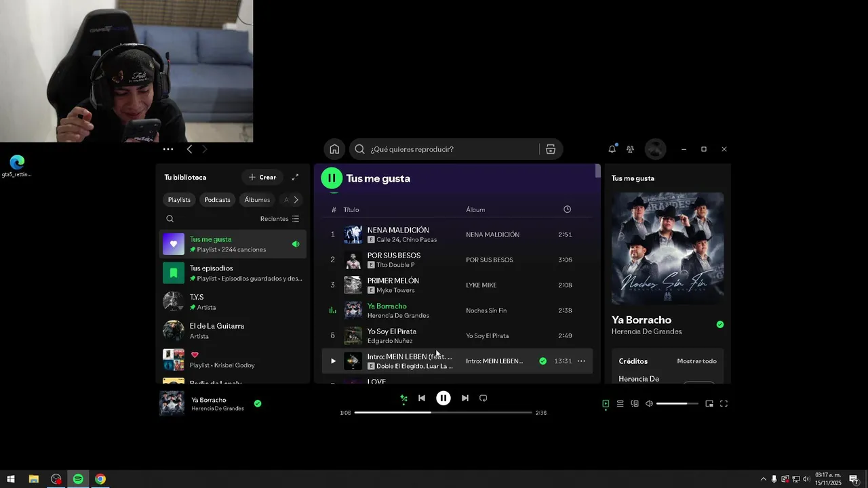Select Yo Soy El Pirata song title
Viewport: 868px width, 488px height.
(392, 331)
